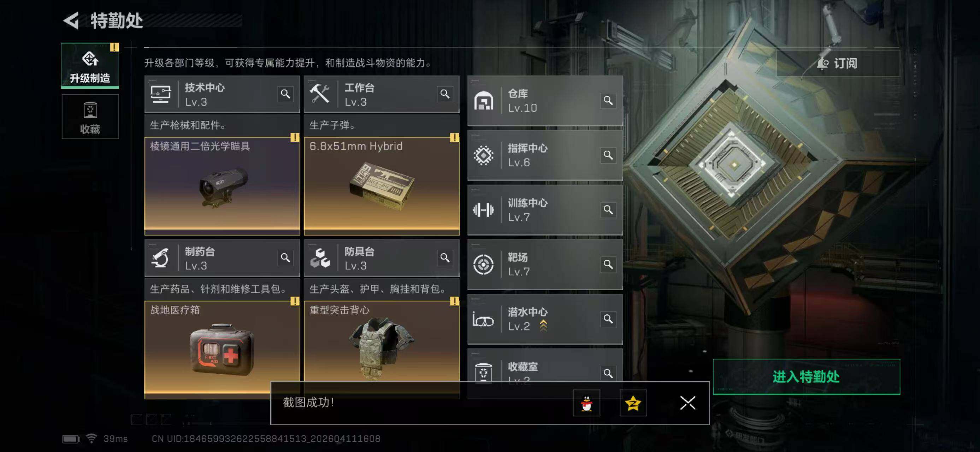Click the 进入特勤处 button
This screenshot has width=980, height=452.
pyautogui.click(x=807, y=377)
